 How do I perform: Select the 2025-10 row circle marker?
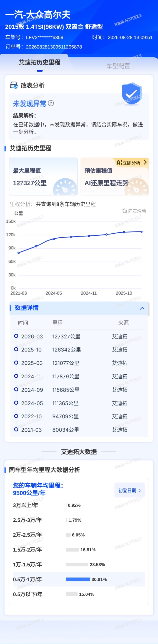[x=16, y=349]
